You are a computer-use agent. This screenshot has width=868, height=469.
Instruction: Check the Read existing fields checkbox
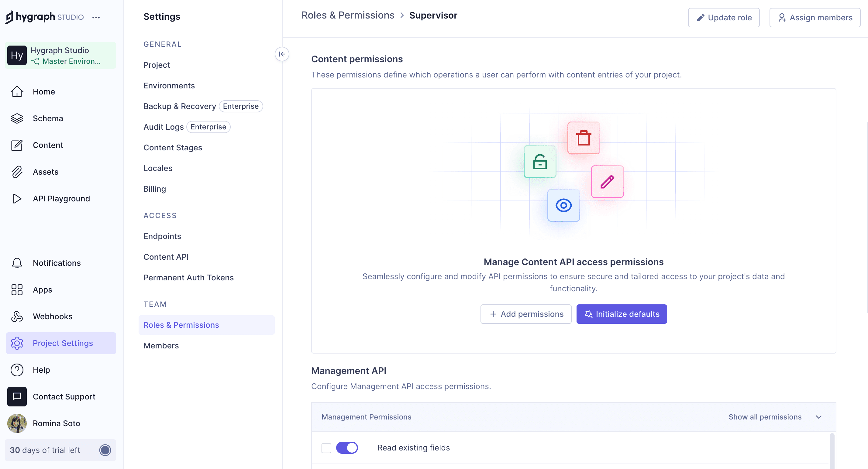pos(326,448)
